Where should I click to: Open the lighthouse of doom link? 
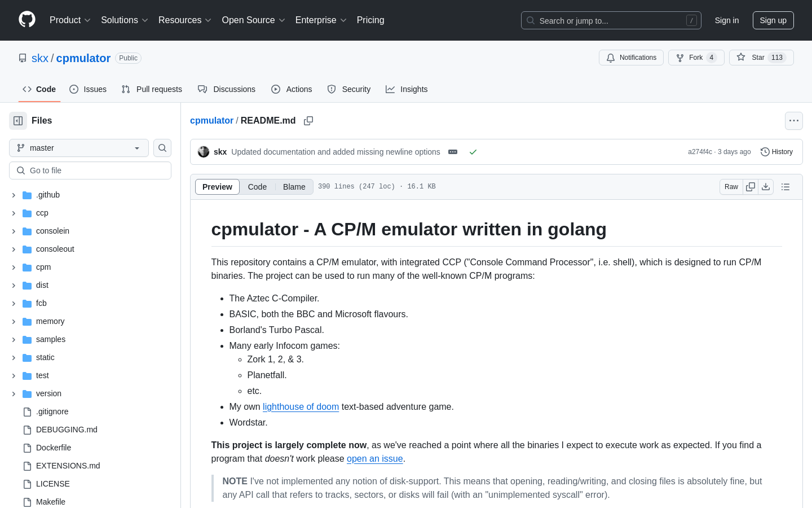click(301, 407)
